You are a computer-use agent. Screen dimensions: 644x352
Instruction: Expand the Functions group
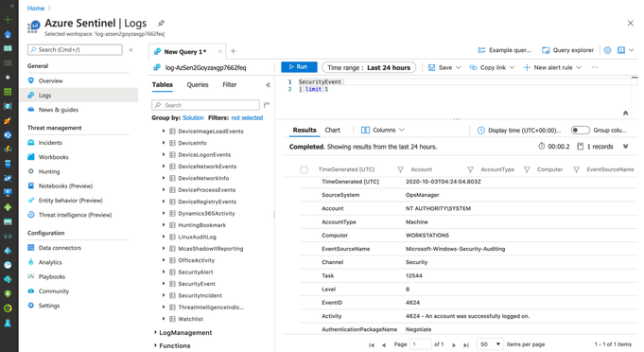click(155, 345)
